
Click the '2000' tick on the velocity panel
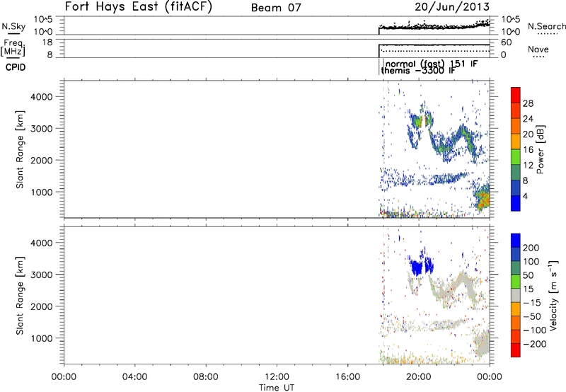[42, 306]
